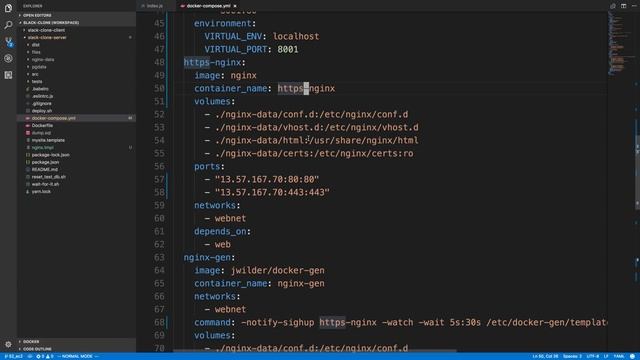The height and width of the screenshot is (360, 640).
Task: Open the Search view in activity bar
Action: [x=8, y=25]
